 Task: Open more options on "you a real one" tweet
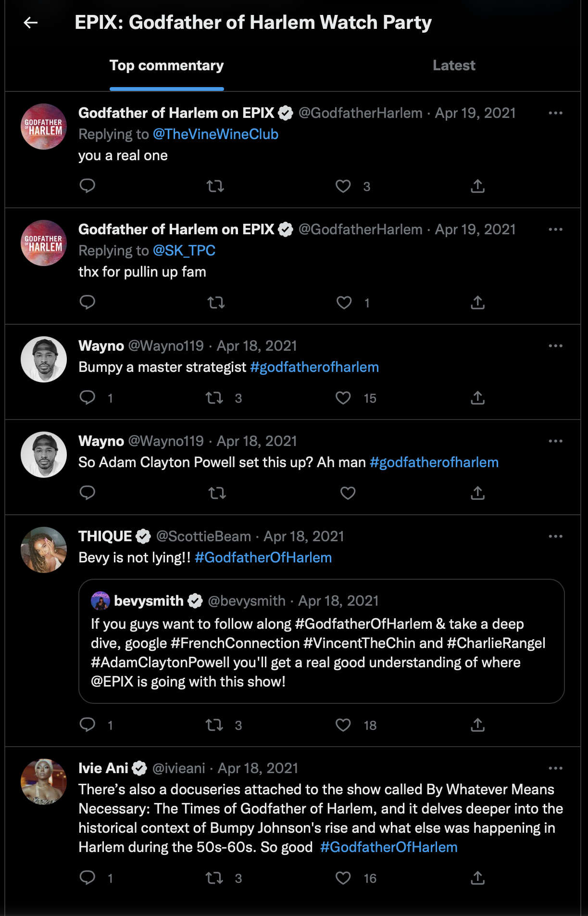(555, 113)
